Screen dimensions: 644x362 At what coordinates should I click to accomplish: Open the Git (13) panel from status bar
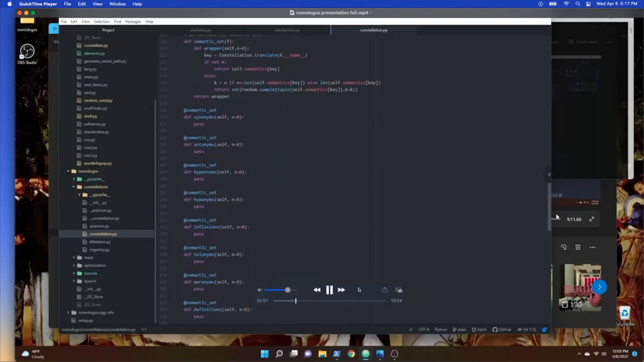tap(526, 329)
